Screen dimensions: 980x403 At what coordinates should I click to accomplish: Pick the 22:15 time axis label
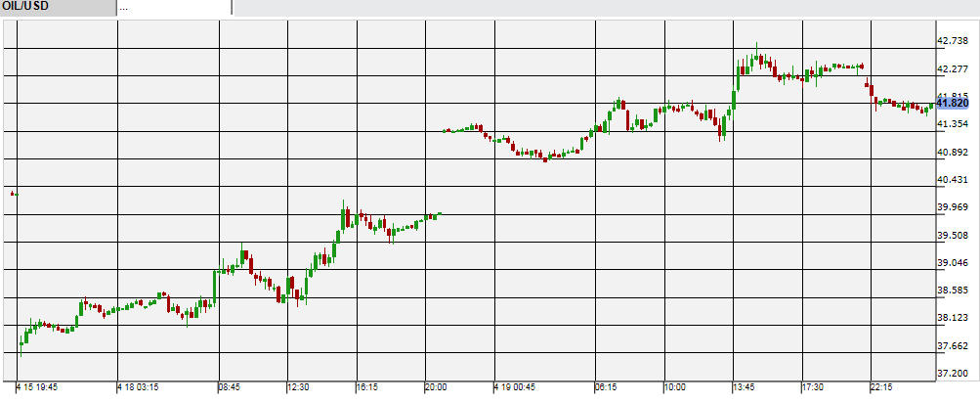(x=882, y=387)
